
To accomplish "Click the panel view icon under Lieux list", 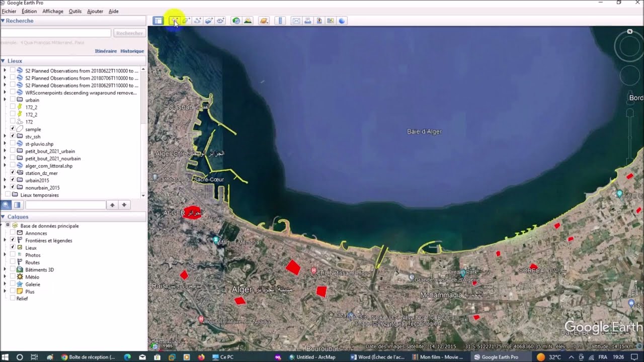I will click(x=18, y=205).
